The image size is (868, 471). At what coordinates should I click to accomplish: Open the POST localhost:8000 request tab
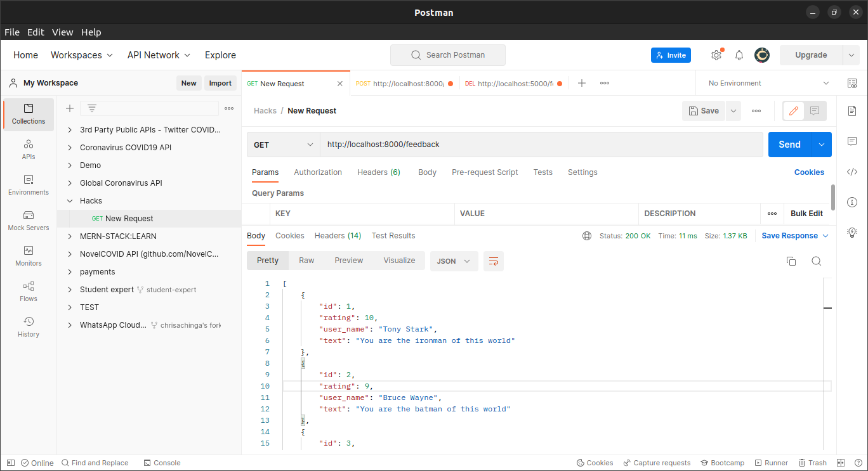404,83
